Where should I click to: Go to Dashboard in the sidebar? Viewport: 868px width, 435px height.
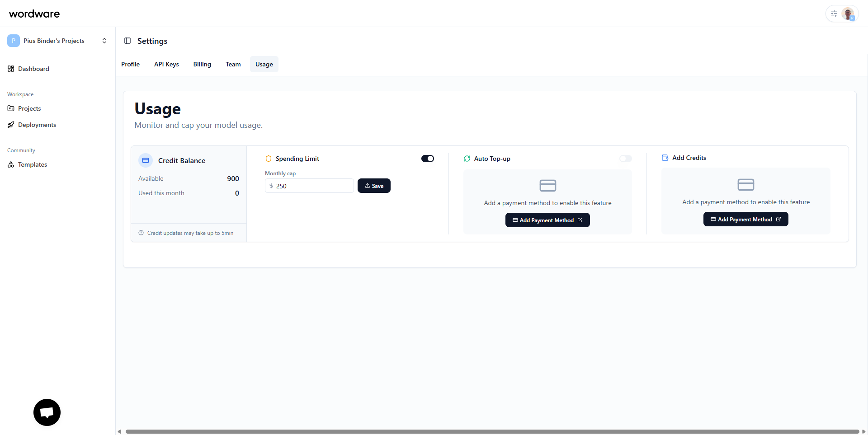[33, 69]
